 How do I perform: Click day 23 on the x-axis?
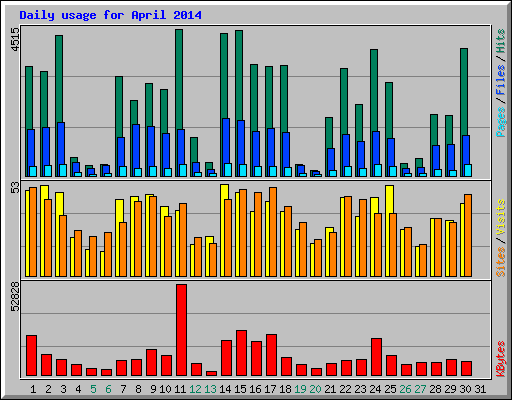click(x=360, y=389)
